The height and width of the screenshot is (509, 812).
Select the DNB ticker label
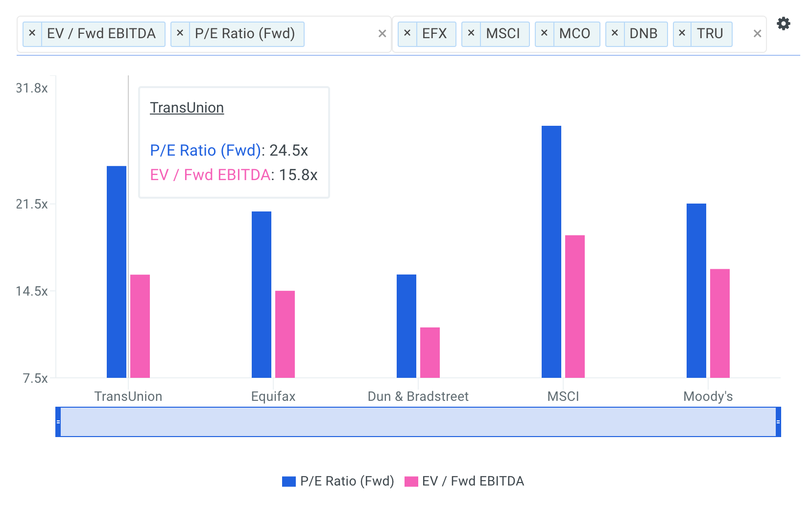click(x=644, y=34)
